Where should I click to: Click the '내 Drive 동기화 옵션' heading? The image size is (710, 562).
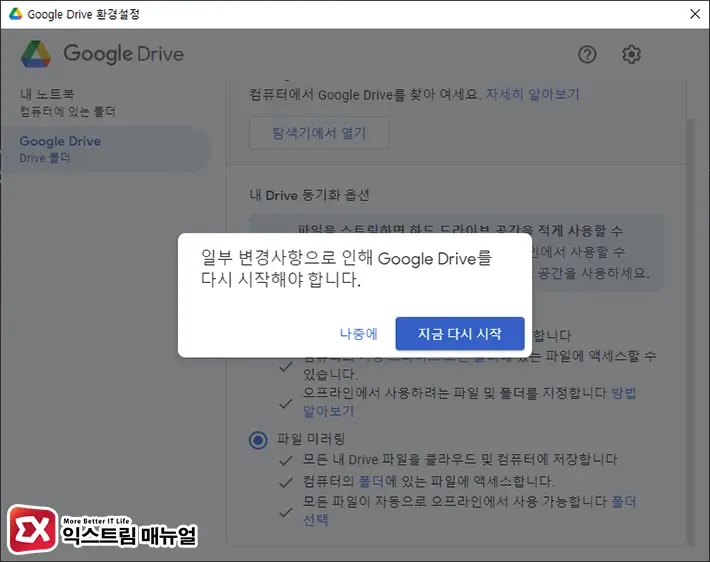[x=309, y=195]
